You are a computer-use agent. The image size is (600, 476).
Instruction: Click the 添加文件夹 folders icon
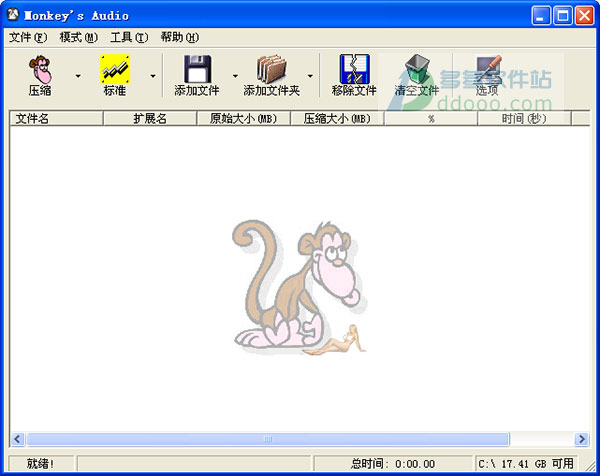click(271, 69)
